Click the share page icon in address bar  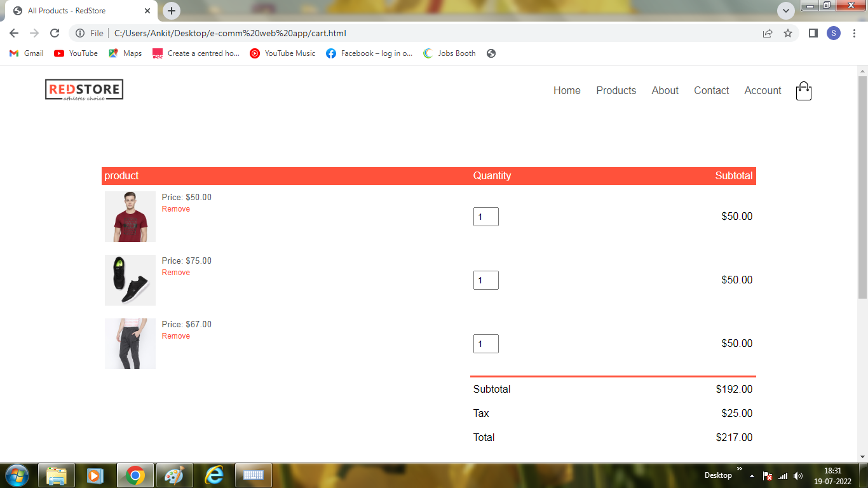coord(768,33)
